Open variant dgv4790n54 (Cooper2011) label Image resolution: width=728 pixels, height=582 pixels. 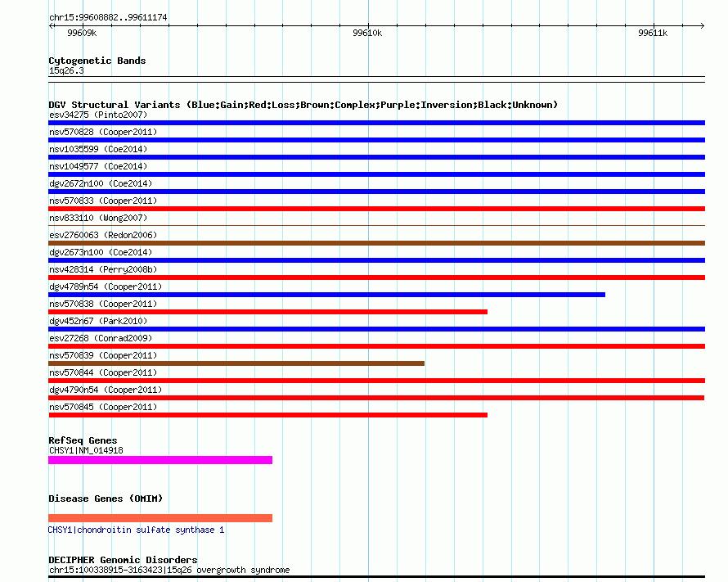[x=106, y=390]
